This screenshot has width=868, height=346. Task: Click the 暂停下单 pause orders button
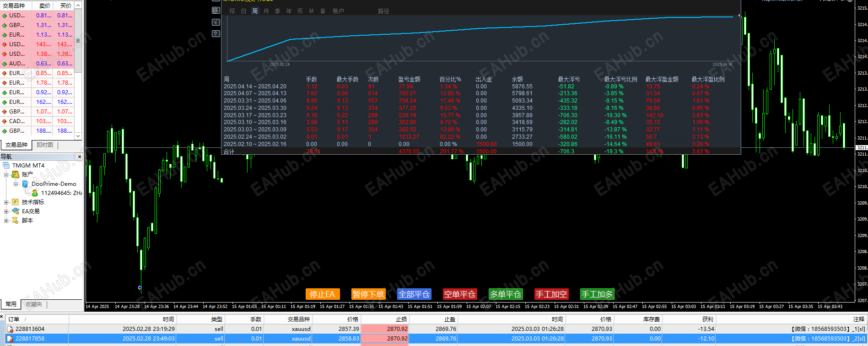368,294
